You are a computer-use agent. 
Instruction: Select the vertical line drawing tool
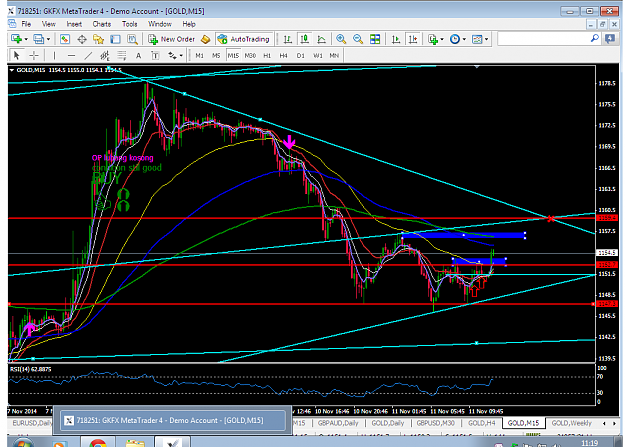[x=54, y=55]
